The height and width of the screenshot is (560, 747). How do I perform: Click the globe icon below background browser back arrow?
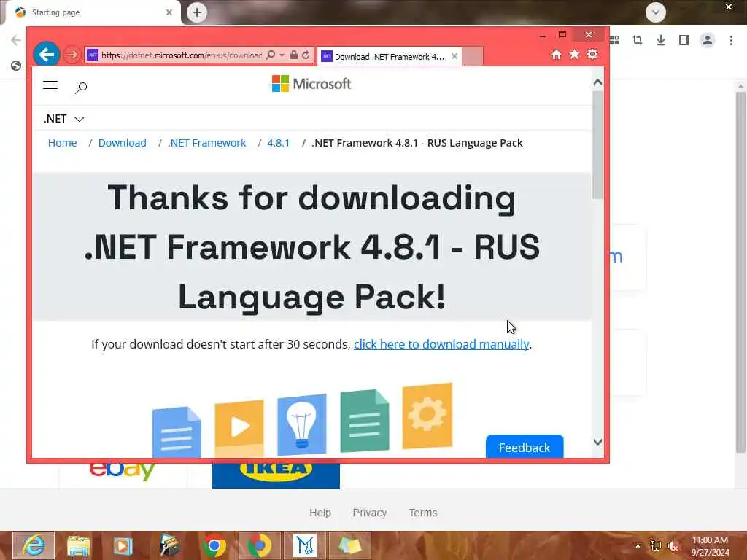(16, 65)
